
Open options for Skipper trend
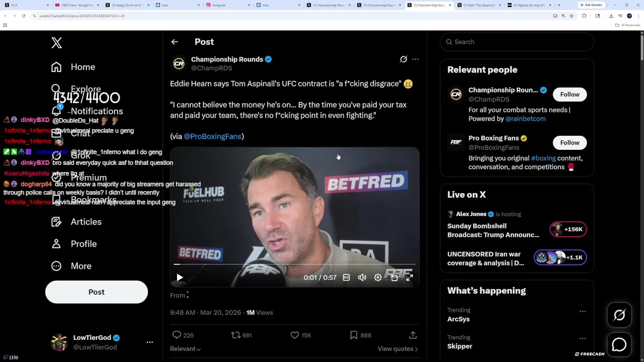click(x=583, y=338)
